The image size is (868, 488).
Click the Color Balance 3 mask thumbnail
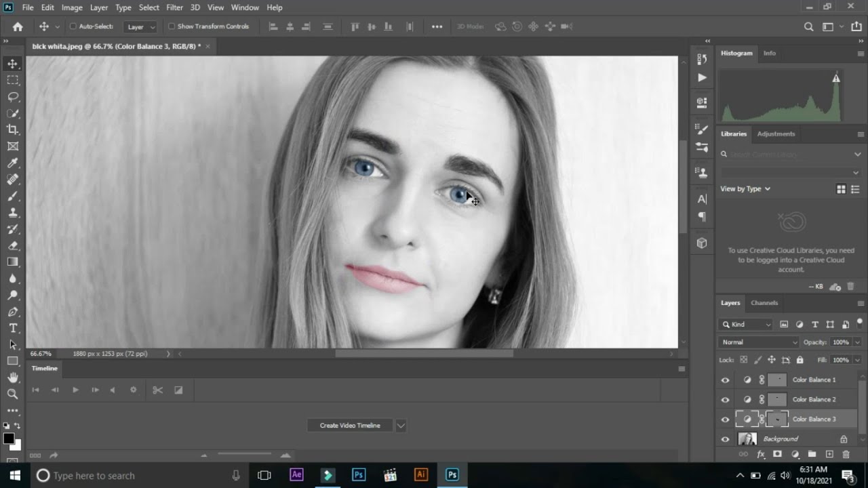pos(777,420)
